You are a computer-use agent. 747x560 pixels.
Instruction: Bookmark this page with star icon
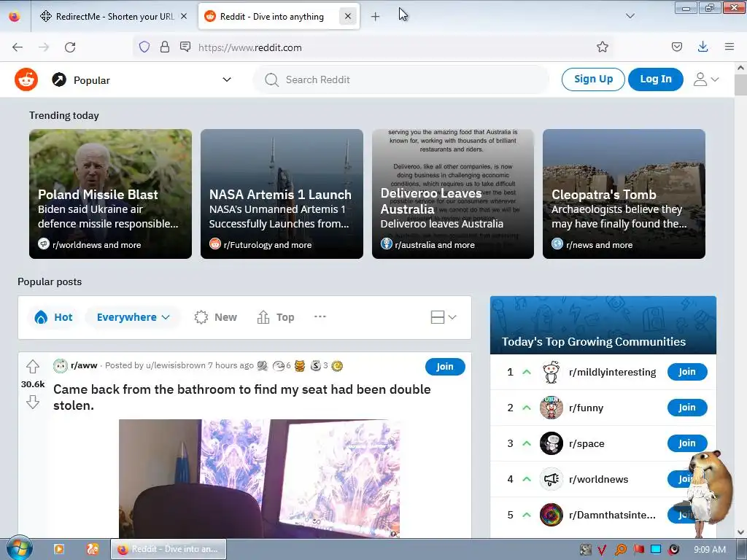pos(602,47)
